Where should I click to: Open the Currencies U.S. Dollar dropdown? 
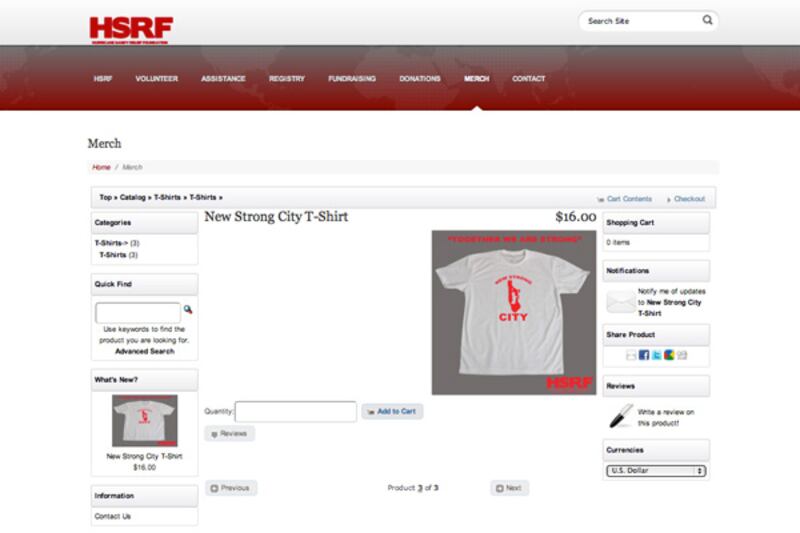(656, 470)
